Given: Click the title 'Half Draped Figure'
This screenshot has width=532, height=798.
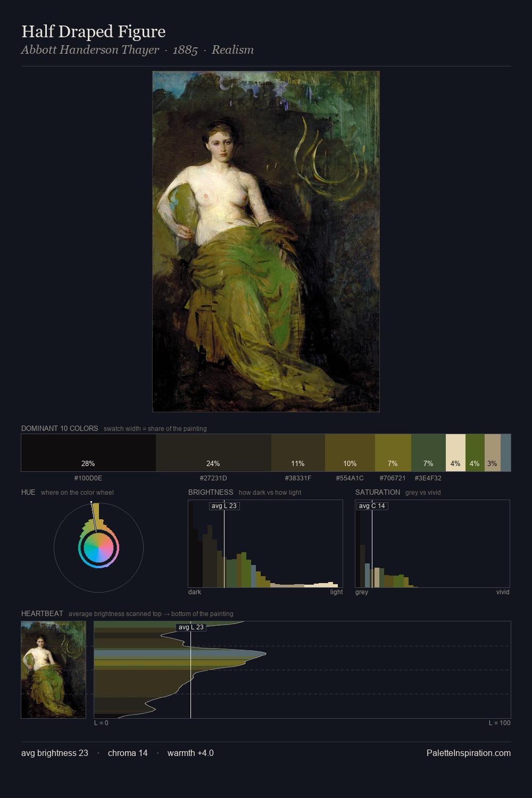Looking at the screenshot, I should pos(94,31).
